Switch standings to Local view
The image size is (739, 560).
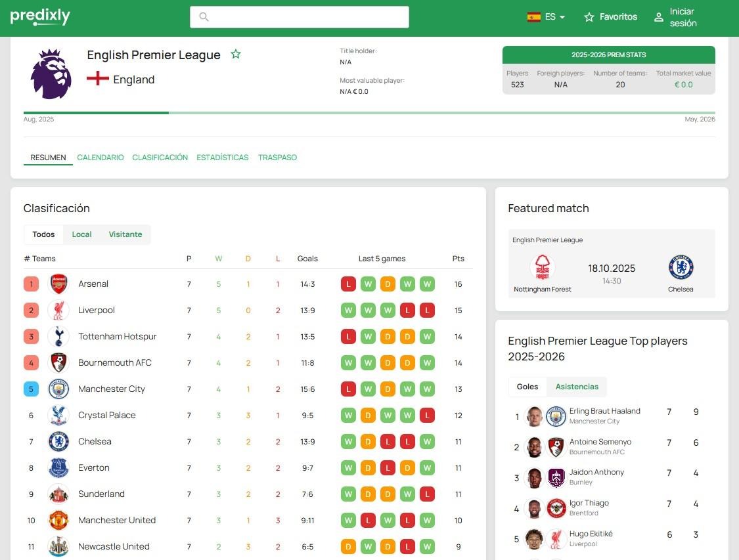click(x=81, y=234)
